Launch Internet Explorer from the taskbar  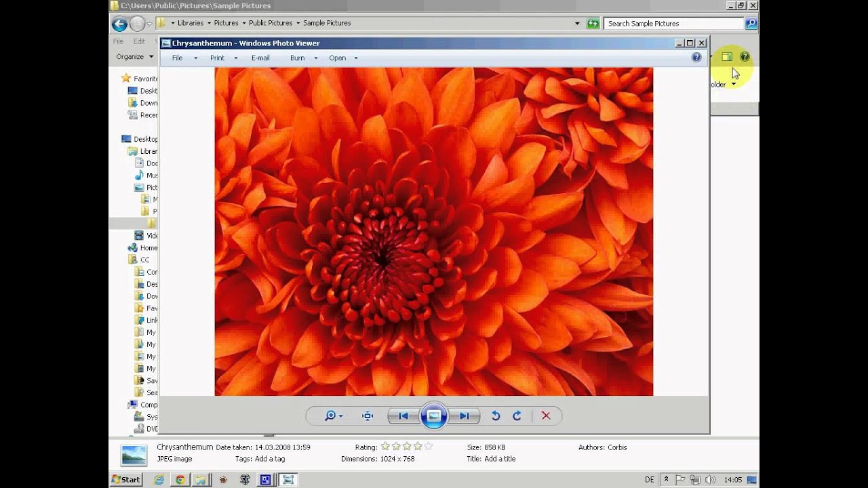[x=159, y=479]
